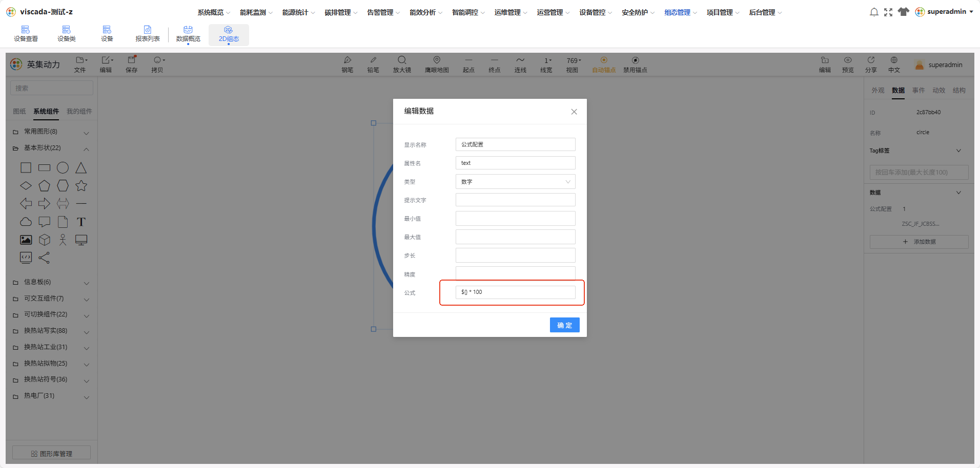
Task: Open the 能耗监测 top menu
Action: pyautogui.click(x=256, y=12)
